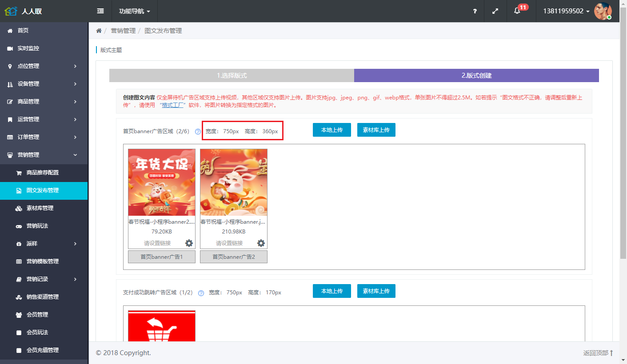Click 素材库上传 for 支付成功跳转广告区域
The width and height of the screenshot is (627, 364).
pos(376,291)
